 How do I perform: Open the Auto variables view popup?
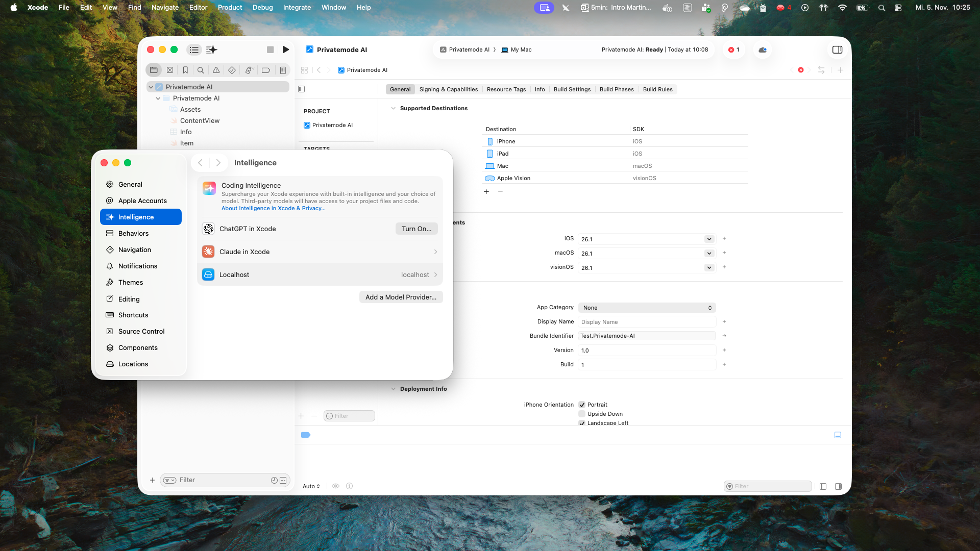(311, 487)
